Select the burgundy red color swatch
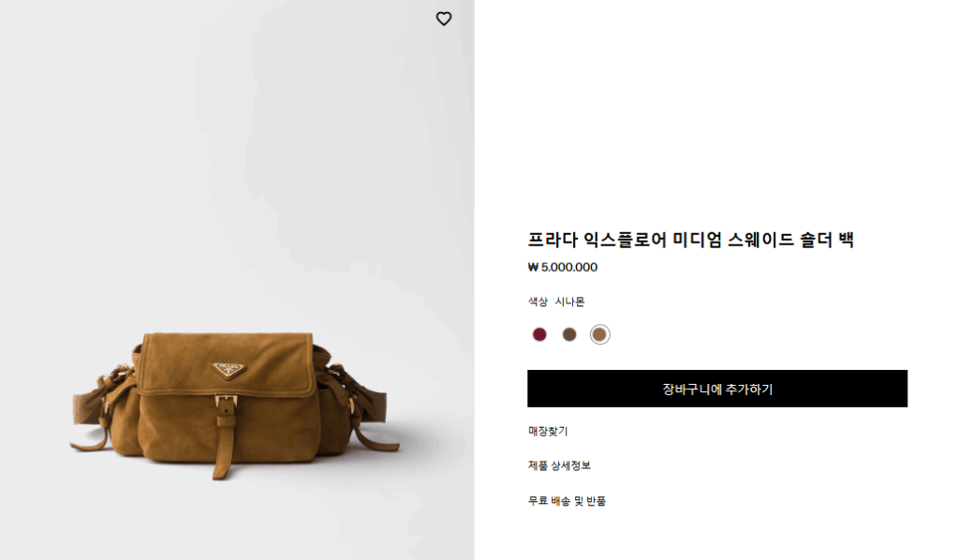The width and height of the screenshot is (959, 560). (539, 334)
